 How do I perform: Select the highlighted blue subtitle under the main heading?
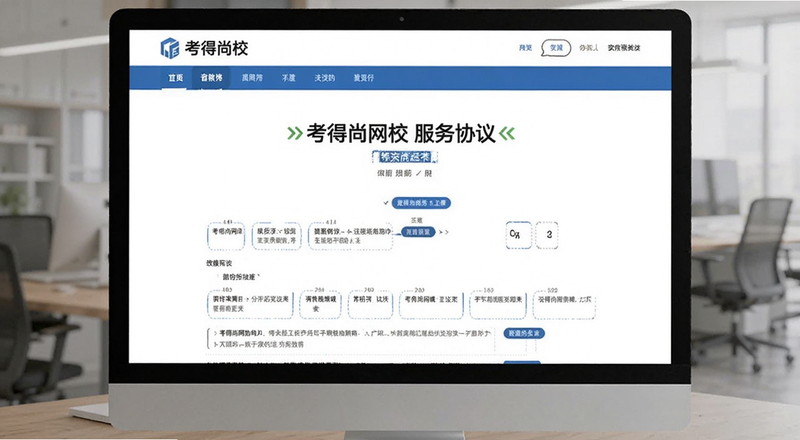tap(405, 157)
